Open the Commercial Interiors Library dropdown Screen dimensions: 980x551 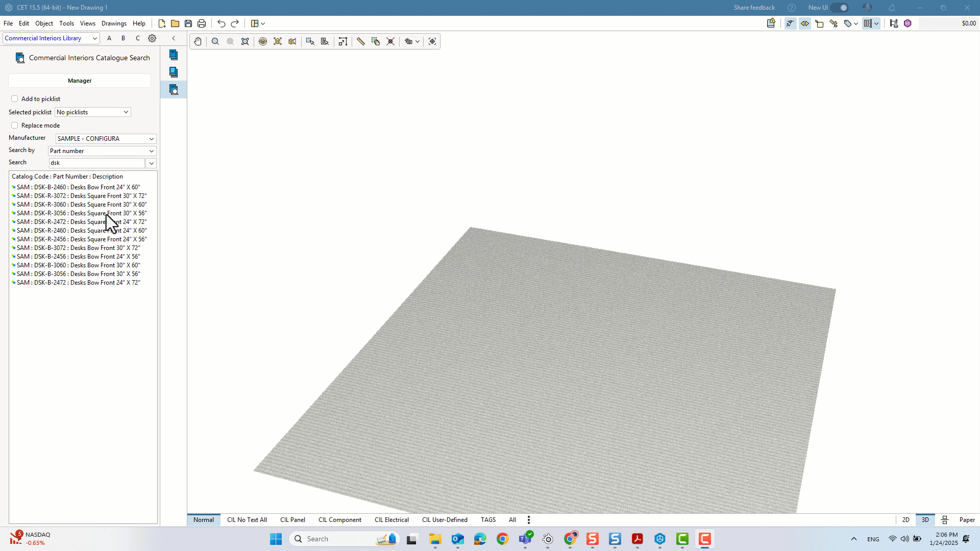click(51, 38)
